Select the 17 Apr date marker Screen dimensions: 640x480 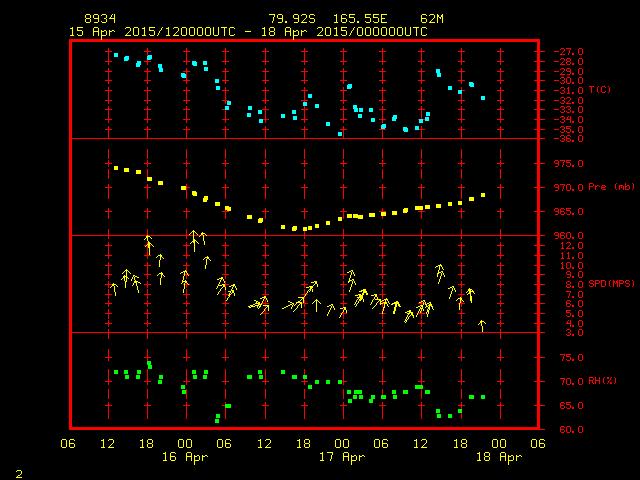(341, 457)
